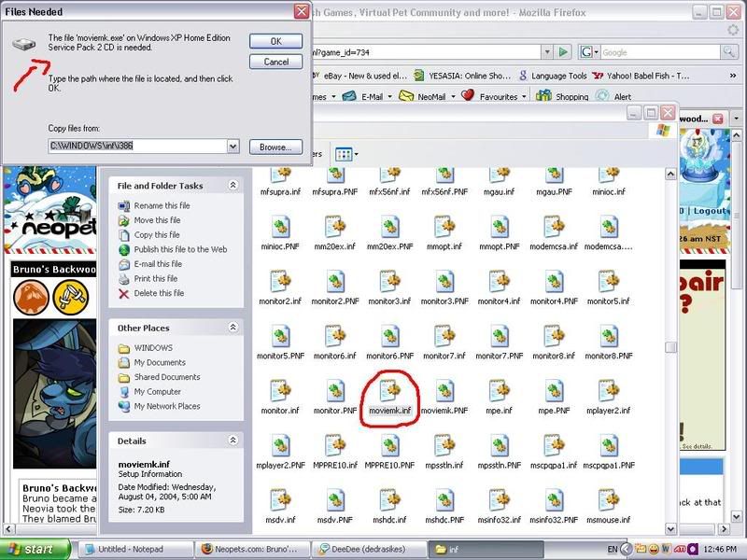Select the mplayer2.inf file icon
Viewport: 747px width, 560px height.
tap(609, 390)
